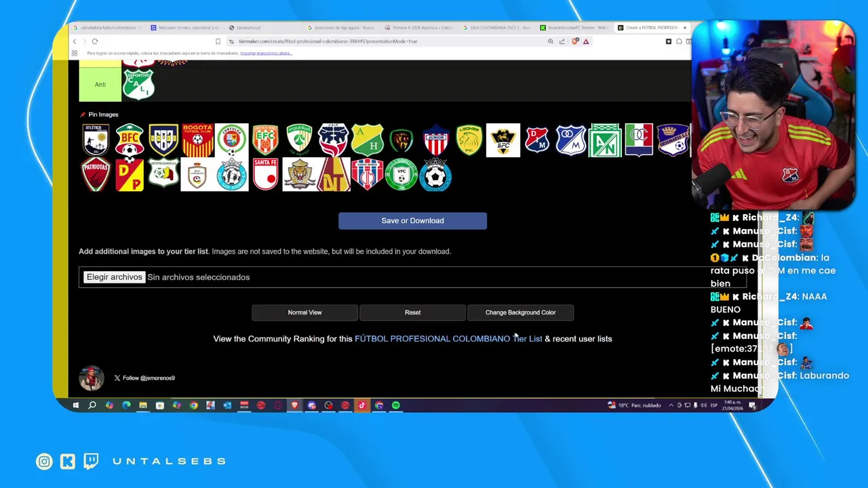Open Brave Shields lion icon

coord(575,41)
